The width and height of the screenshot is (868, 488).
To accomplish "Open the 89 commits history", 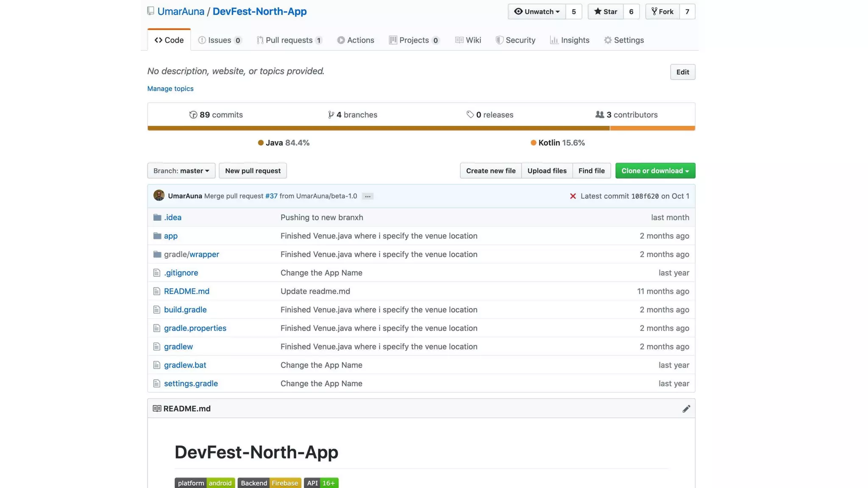I will tap(216, 115).
